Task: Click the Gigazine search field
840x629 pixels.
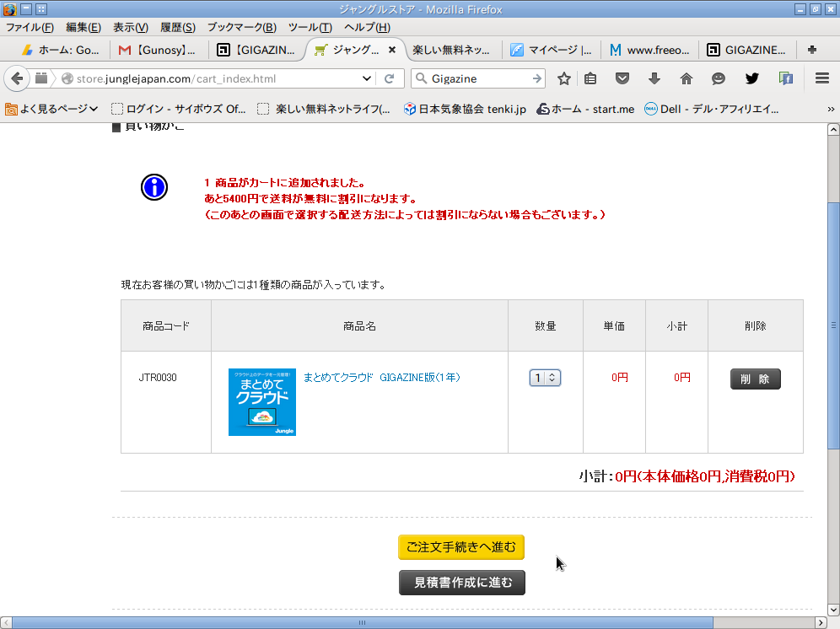Action: [x=480, y=78]
